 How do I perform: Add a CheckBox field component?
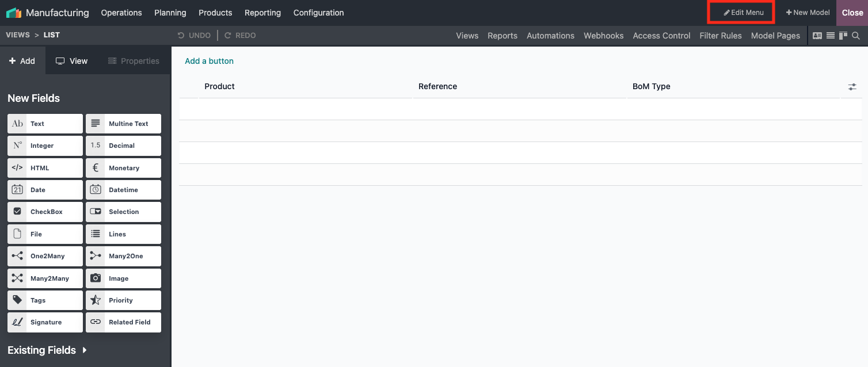[x=45, y=212]
